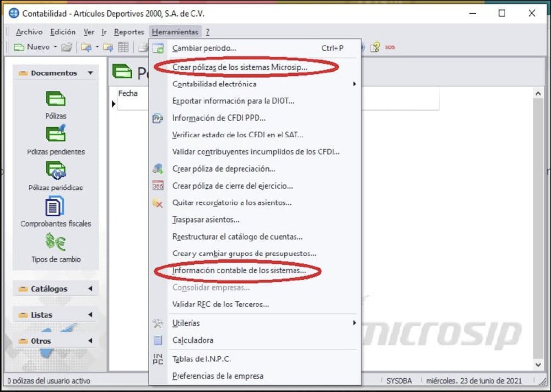Choose Reestructurar el catálogo de cuentas
Viewport: 551px width, 392px height.
[x=255, y=237]
